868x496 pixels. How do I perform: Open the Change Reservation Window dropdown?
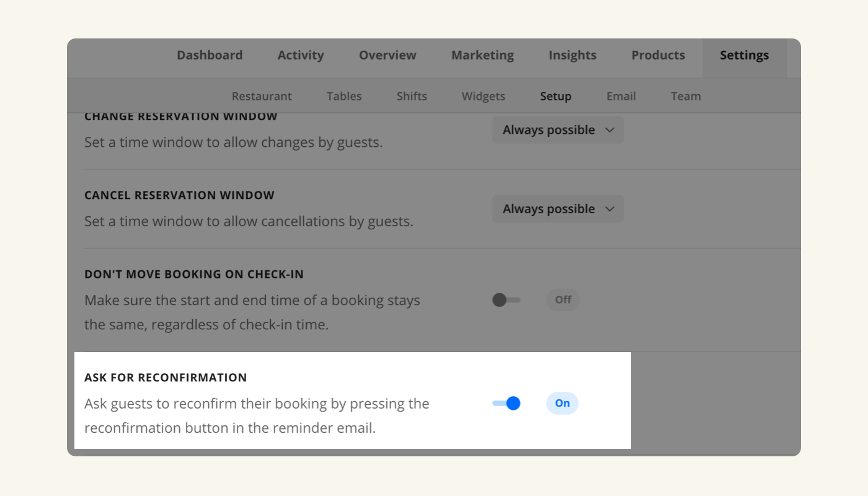click(558, 130)
